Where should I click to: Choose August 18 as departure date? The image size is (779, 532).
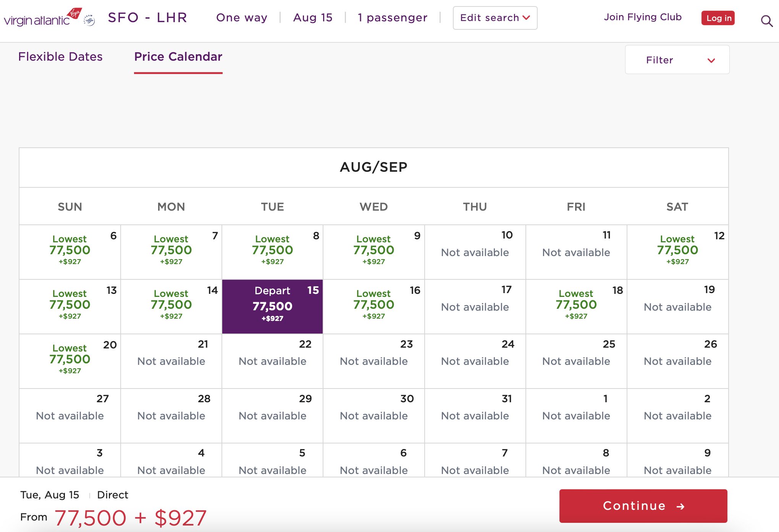(x=576, y=305)
